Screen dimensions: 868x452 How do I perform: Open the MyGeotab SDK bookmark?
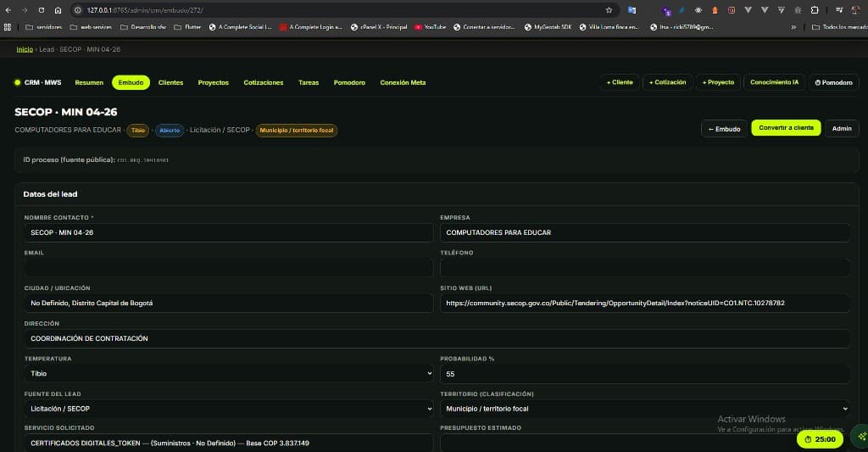(x=548, y=26)
